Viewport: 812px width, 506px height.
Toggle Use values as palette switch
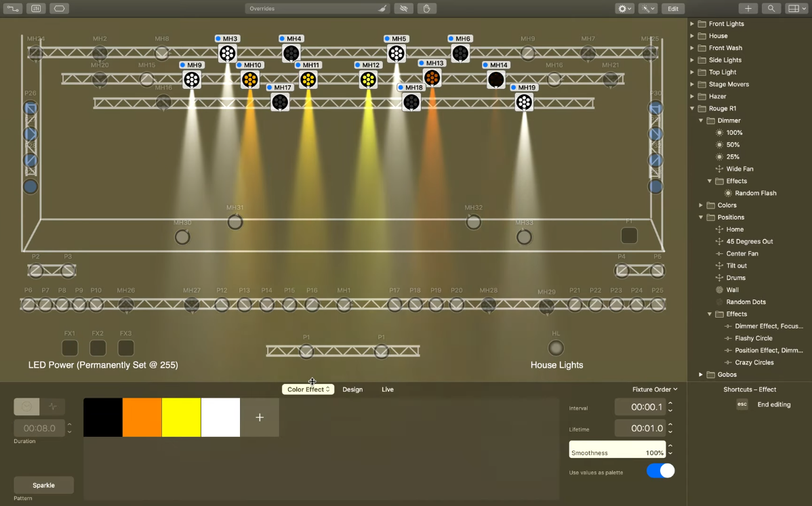click(660, 471)
